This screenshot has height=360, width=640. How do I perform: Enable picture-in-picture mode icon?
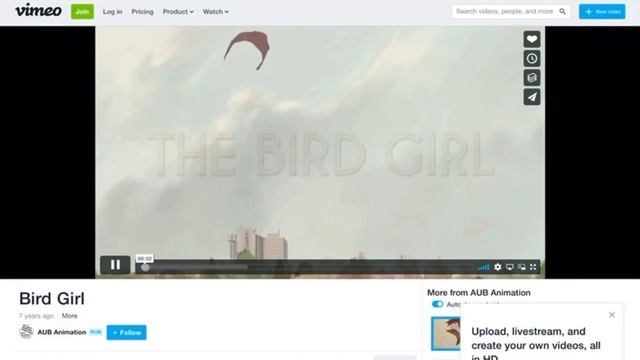pos(521,267)
